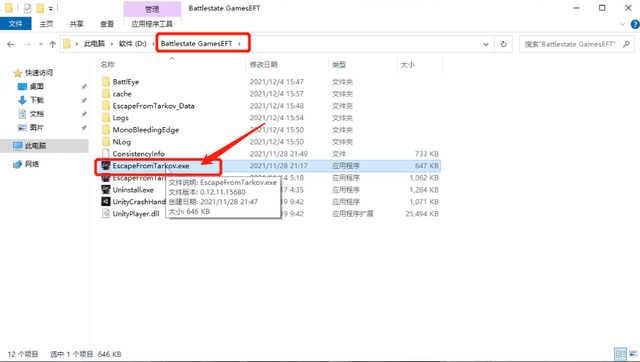Switch to the 查看 ribbon tab
Screen dimensions: 640x362
click(x=107, y=24)
